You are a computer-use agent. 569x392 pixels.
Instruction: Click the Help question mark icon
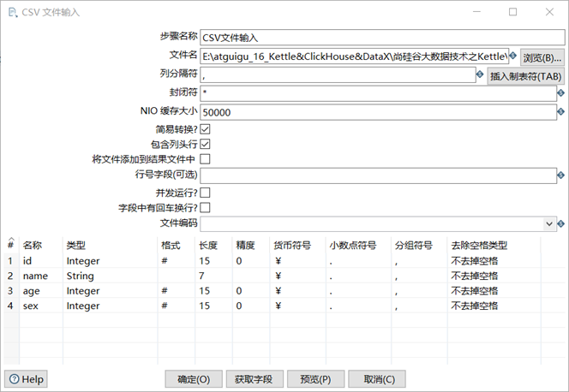[x=15, y=379]
